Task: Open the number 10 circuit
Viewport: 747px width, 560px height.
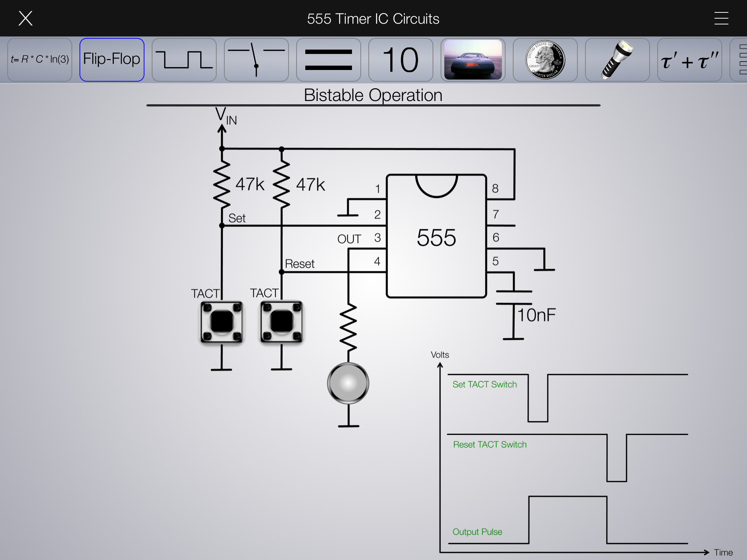Action: coord(401,60)
